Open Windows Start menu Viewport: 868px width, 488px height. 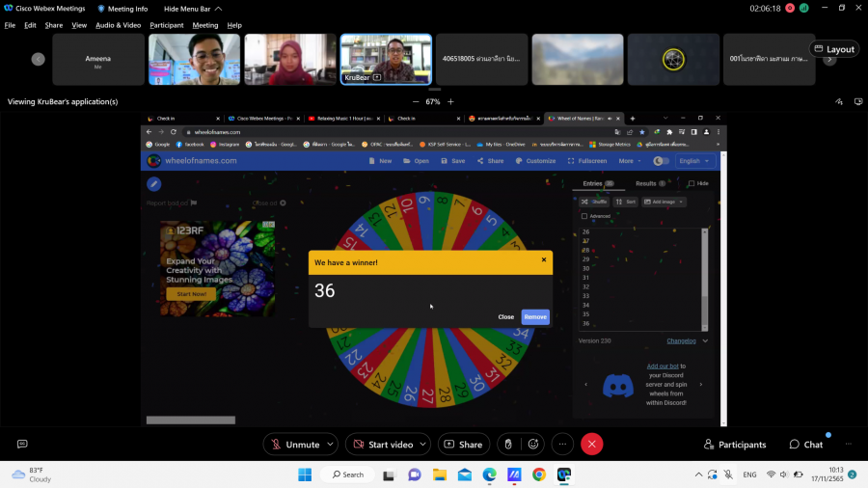[305, 474]
